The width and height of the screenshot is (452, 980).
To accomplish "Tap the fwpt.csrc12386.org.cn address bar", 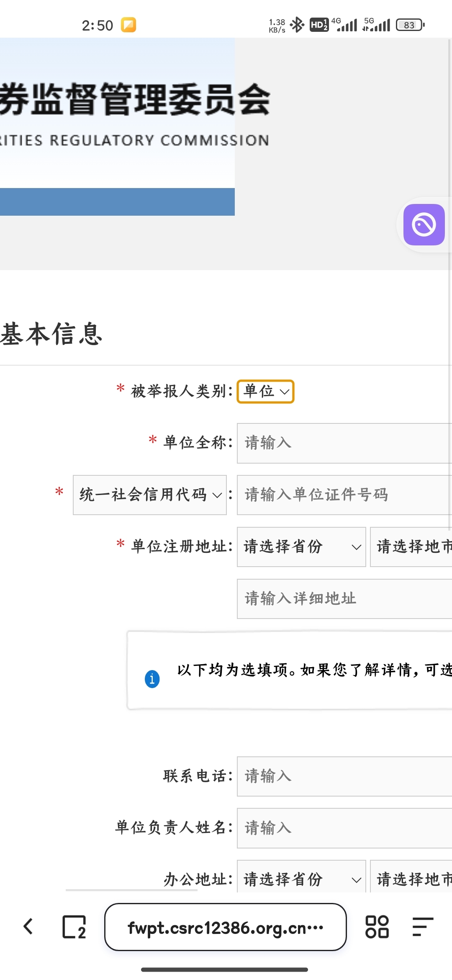I will 226,927.
